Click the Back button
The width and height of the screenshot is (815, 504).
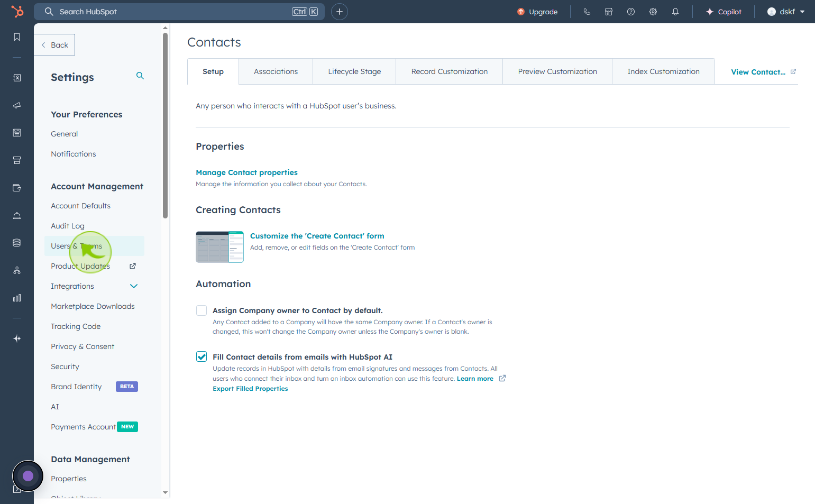point(54,45)
